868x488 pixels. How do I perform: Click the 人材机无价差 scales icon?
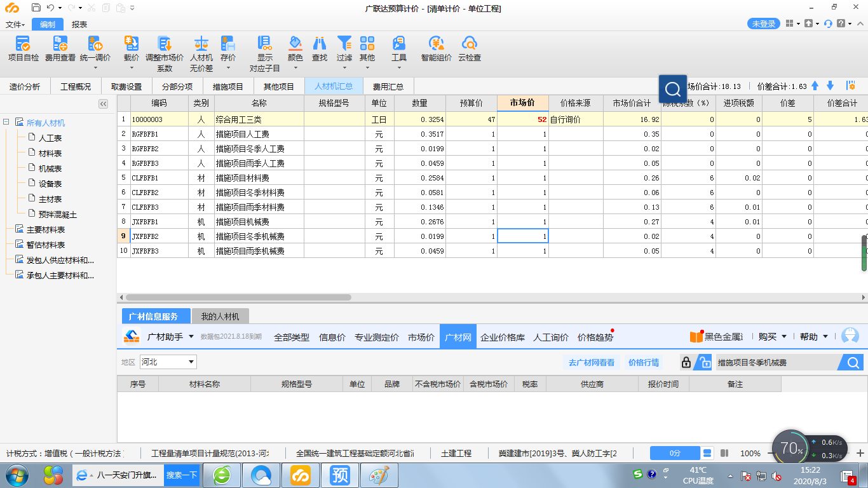(x=201, y=43)
